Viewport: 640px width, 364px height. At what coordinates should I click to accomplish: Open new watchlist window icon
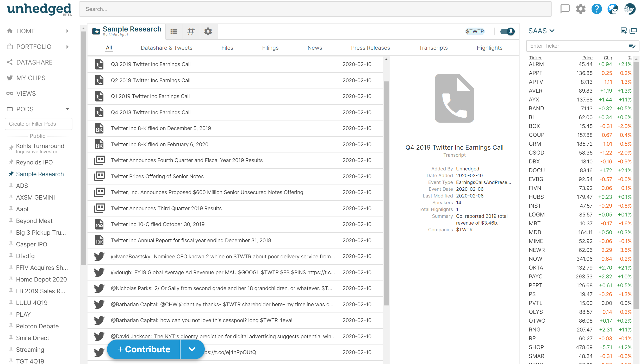(633, 31)
